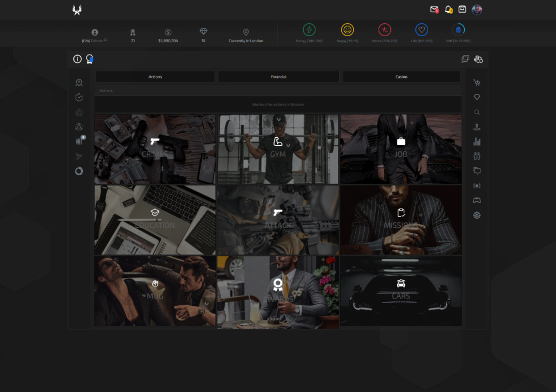The width and height of the screenshot is (556, 392).
Task: Open the shopping cart icon in right sidebar
Action: [x=476, y=83]
